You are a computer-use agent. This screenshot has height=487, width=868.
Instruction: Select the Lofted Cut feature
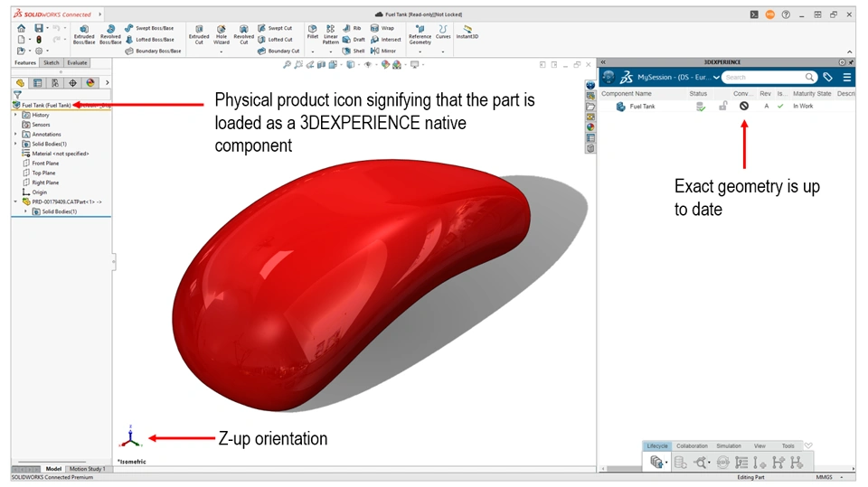[275, 39]
